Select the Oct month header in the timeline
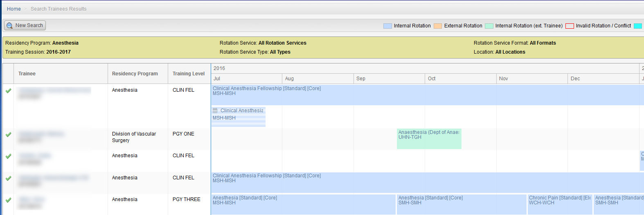 click(x=432, y=79)
